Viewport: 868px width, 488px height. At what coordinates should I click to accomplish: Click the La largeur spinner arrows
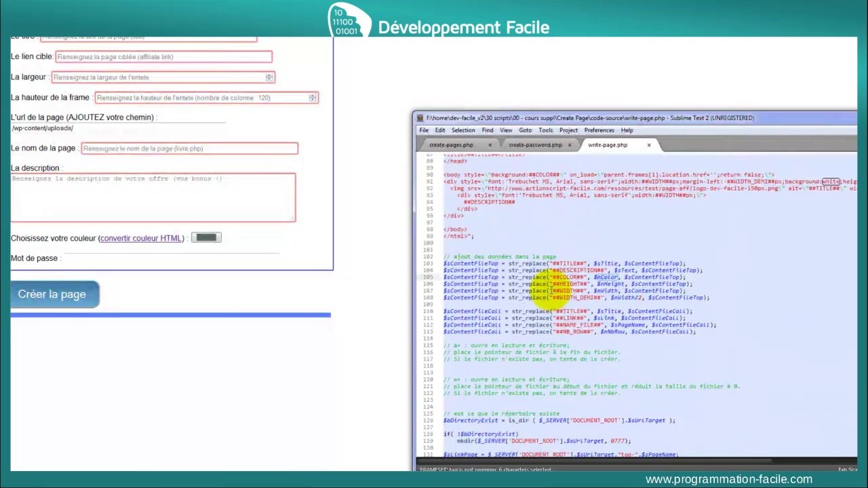(269, 77)
